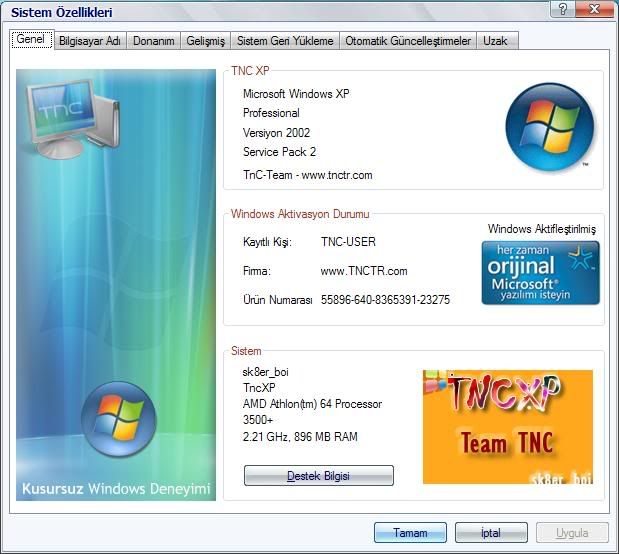The height and width of the screenshot is (554, 619).
Task: Select the Donanım tab
Action: (154, 41)
